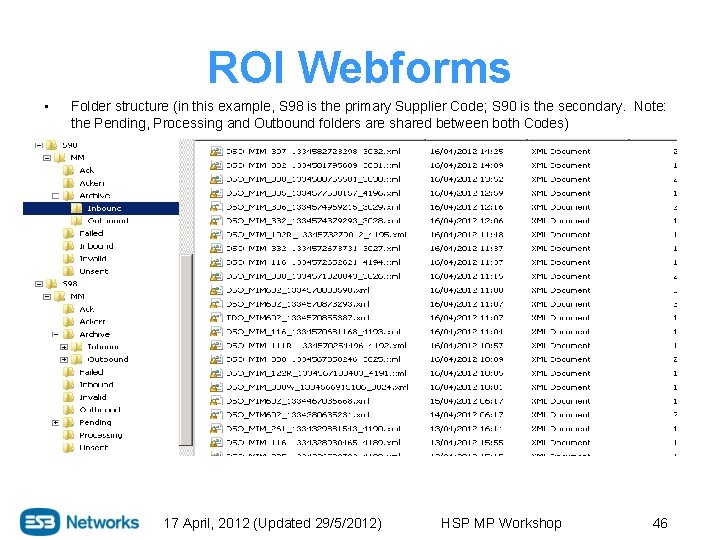Click the highlighted Inbound folder icon
720x540 pixels.
pyautogui.click(x=77, y=208)
